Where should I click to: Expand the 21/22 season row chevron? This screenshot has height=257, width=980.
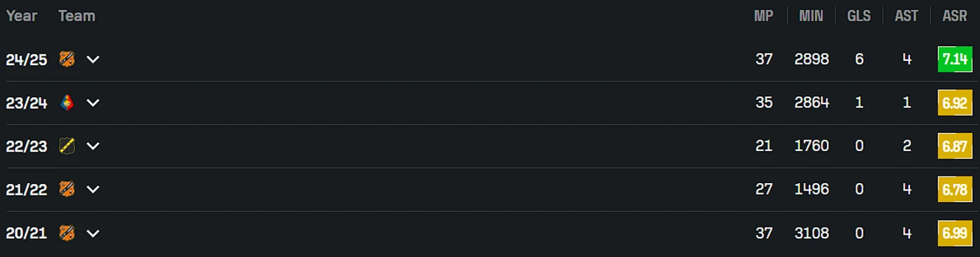[x=93, y=189]
